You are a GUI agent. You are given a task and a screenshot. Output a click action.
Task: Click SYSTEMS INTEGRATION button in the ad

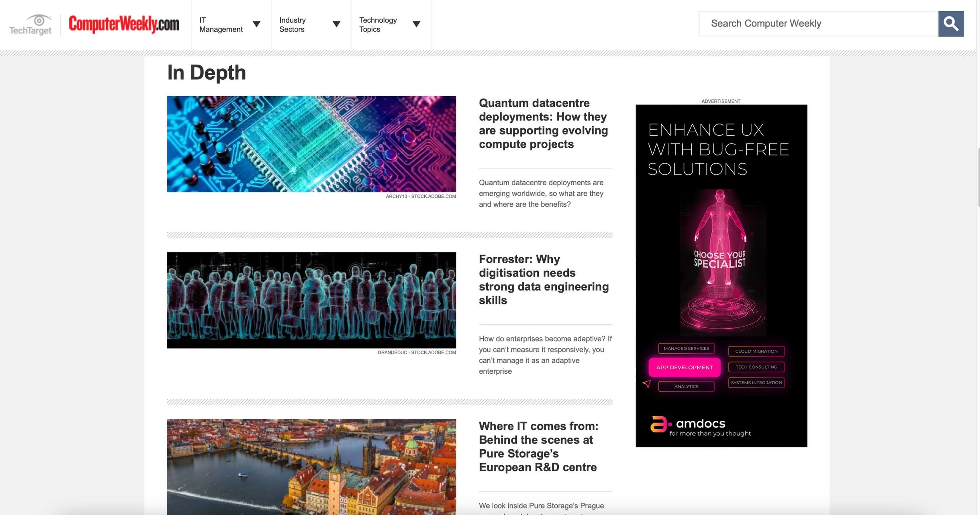click(x=756, y=383)
